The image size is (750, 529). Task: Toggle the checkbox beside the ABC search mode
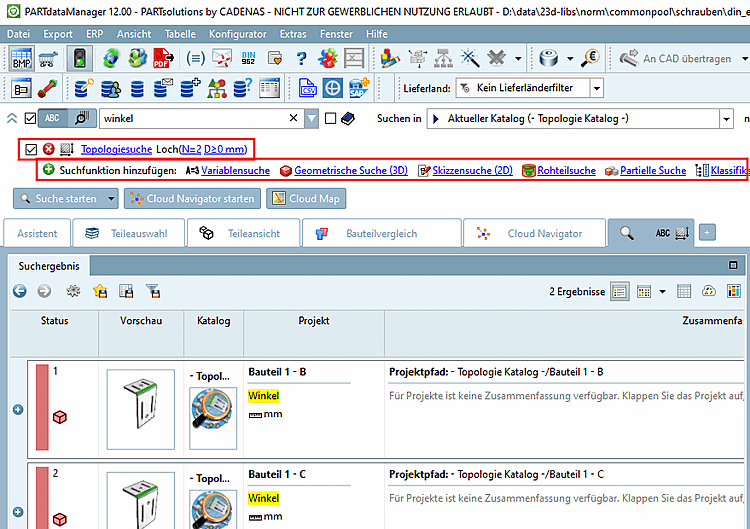pyautogui.click(x=30, y=118)
